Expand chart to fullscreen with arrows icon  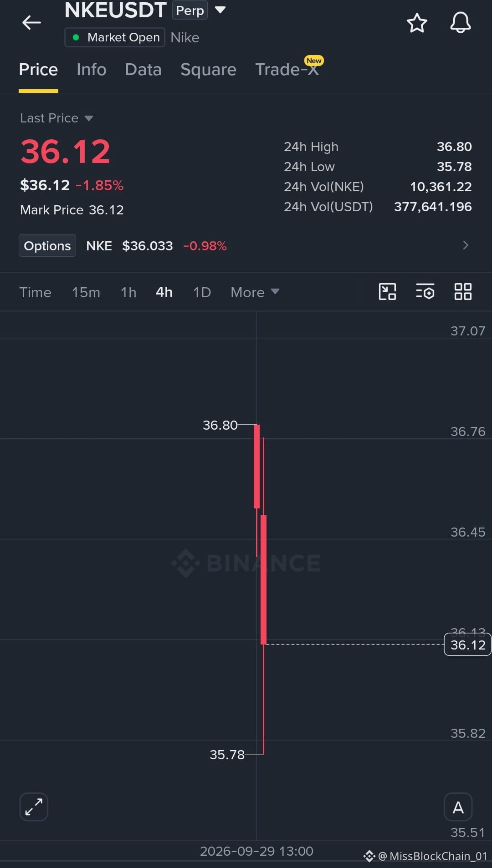pos(34,807)
